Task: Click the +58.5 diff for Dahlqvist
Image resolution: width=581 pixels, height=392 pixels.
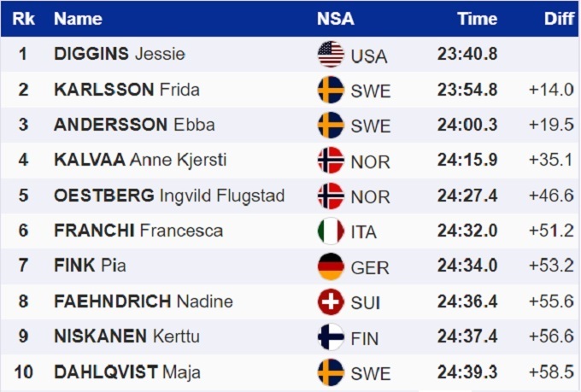Action: [551, 372]
